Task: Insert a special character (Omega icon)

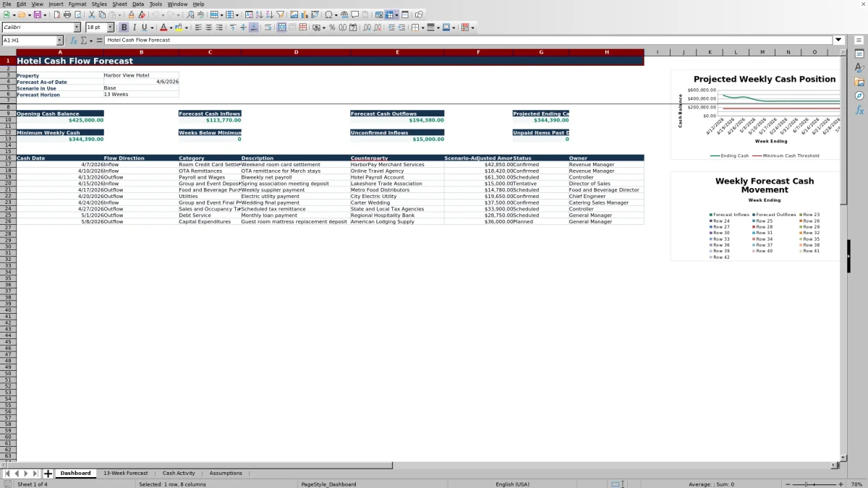Action: click(328, 14)
